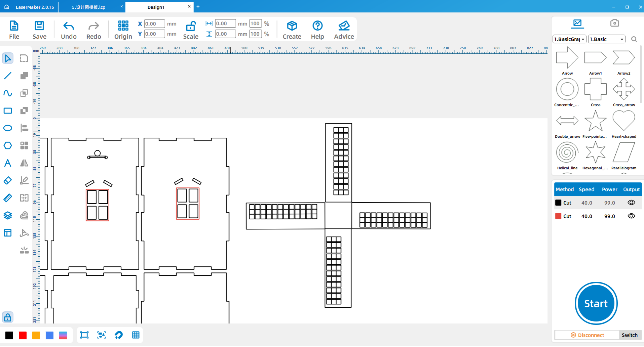Screen dimensions: 644x347
Task: Click the home icon in title bar
Action: [x=7, y=7]
